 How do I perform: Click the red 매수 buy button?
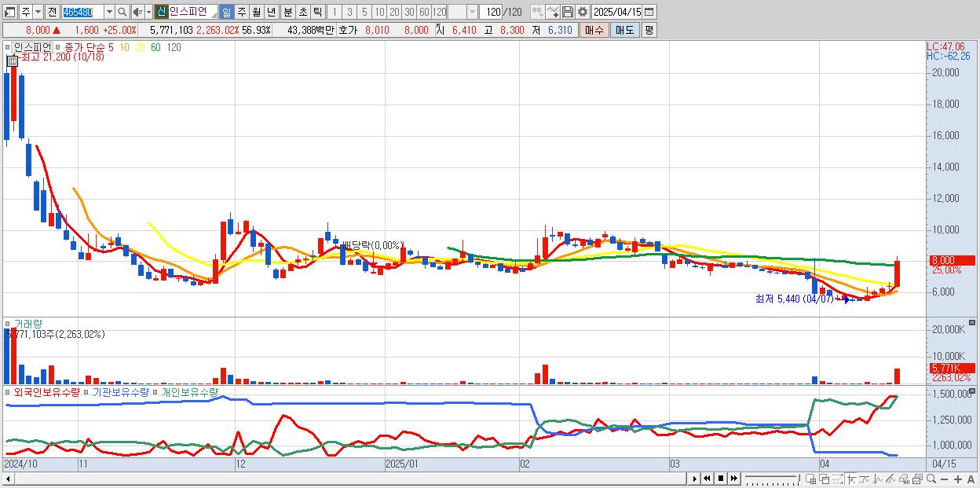[x=594, y=29]
